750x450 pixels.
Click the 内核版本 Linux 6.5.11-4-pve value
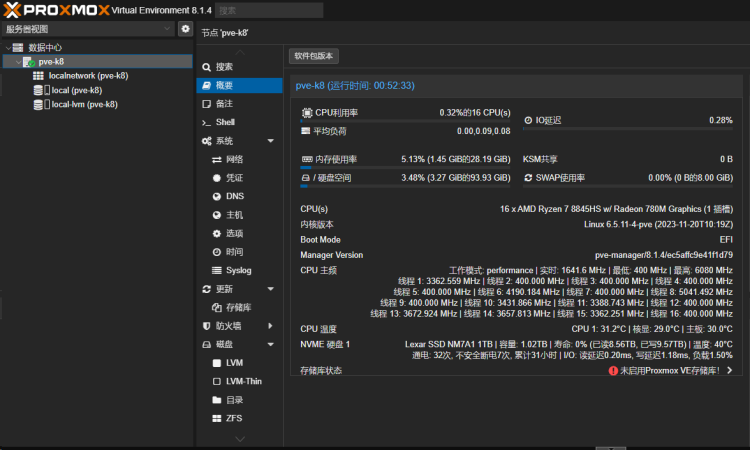tap(658, 224)
